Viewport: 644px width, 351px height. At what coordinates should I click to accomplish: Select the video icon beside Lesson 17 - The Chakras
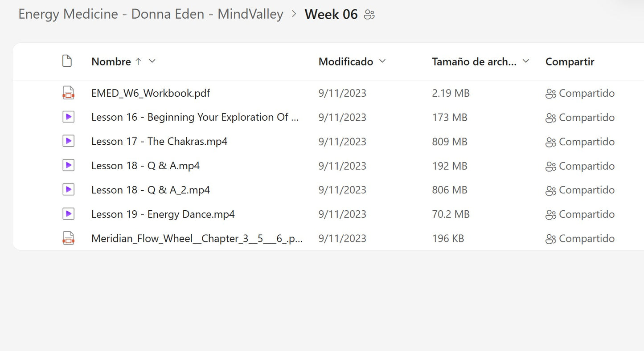(x=68, y=141)
